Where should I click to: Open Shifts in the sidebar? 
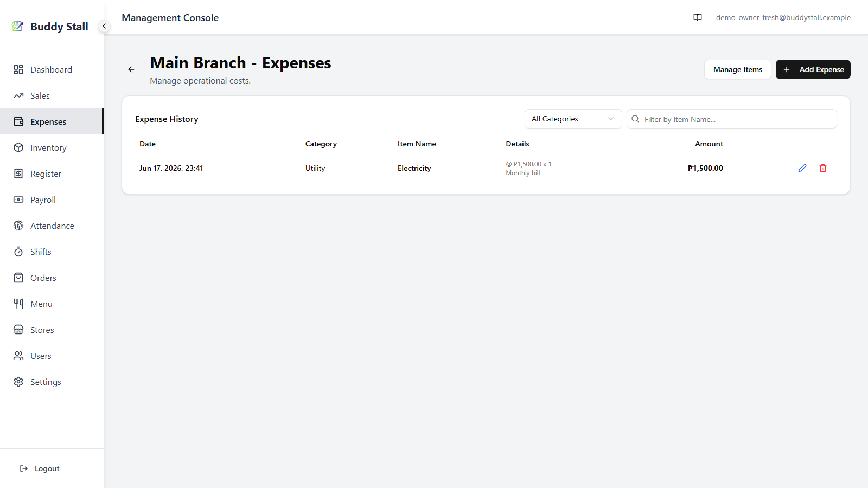pos(52,252)
